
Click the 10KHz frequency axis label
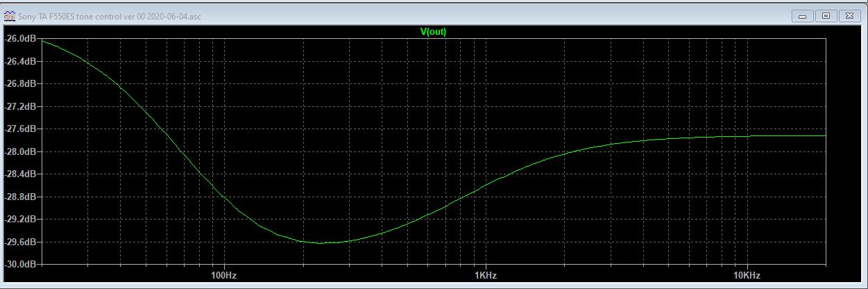[747, 275]
